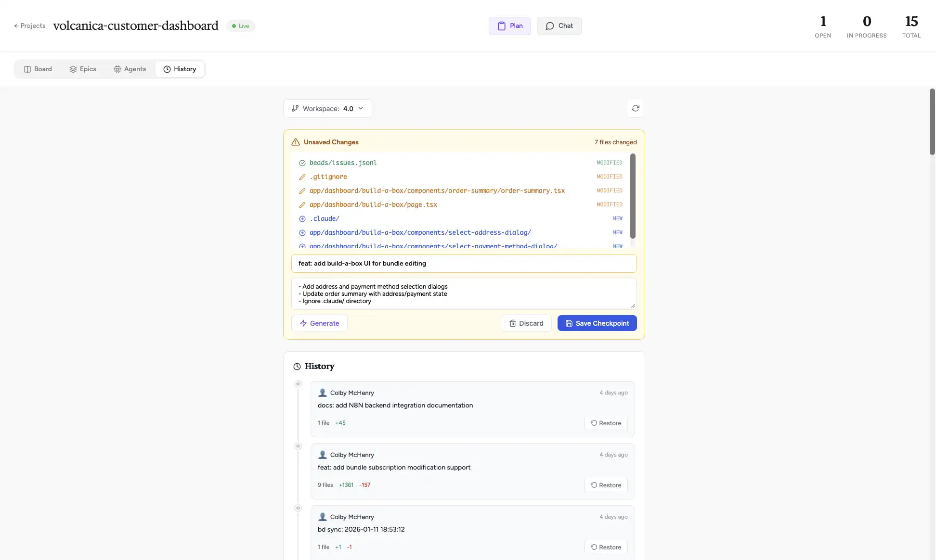The image size is (936, 560).
Task: Click the clock icon next to History heading
Action: 297,366
